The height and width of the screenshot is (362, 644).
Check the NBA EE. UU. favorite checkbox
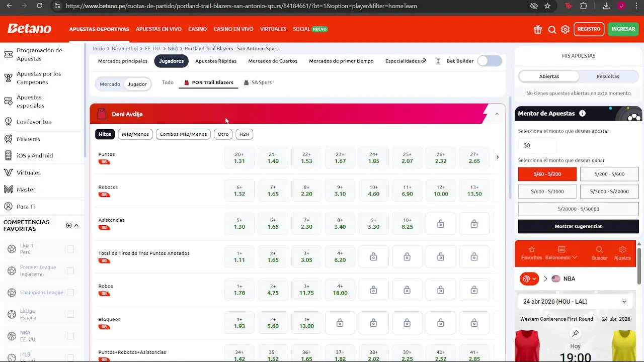click(x=70, y=336)
